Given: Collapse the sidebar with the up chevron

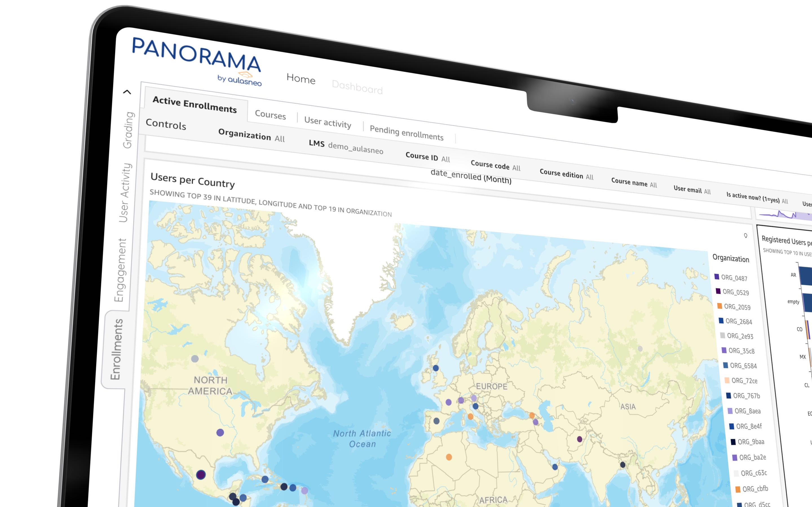Looking at the screenshot, I should (127, 92).
